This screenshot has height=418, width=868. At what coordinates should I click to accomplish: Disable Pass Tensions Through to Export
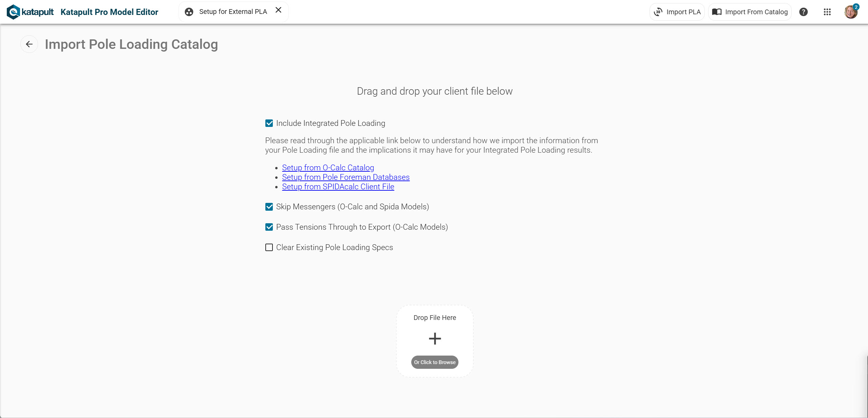pyautogui.click(x=269, y=227)
